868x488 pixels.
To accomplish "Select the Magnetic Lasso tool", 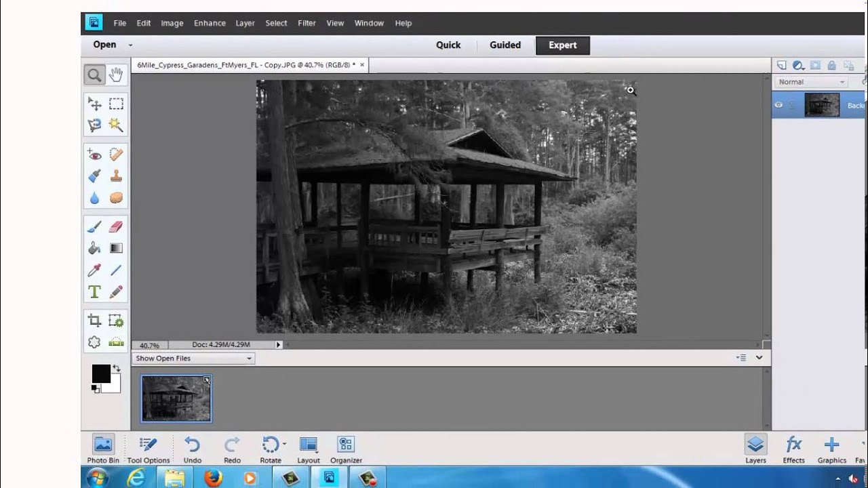I will pyautogui.click(x=94, y=125).
